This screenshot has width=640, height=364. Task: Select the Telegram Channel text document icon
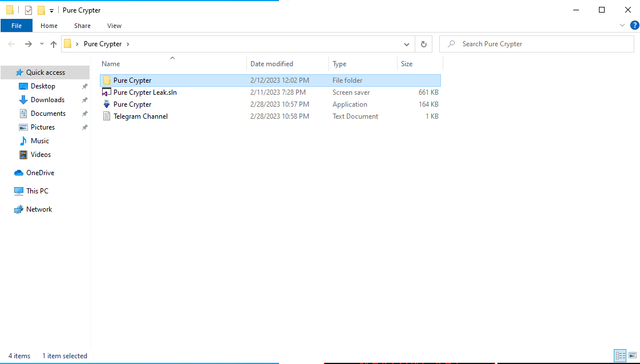(x=107, y=116)
